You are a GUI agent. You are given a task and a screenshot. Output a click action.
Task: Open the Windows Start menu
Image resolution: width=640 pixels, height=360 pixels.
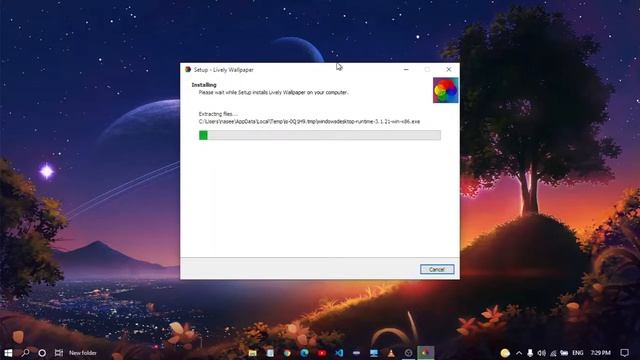[x=8, y=353]
